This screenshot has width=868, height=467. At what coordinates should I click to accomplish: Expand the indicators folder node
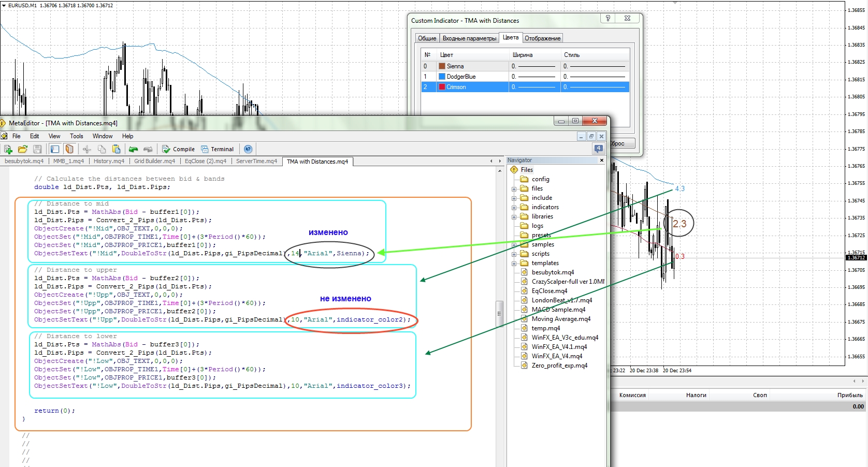(x=514, y=208)
